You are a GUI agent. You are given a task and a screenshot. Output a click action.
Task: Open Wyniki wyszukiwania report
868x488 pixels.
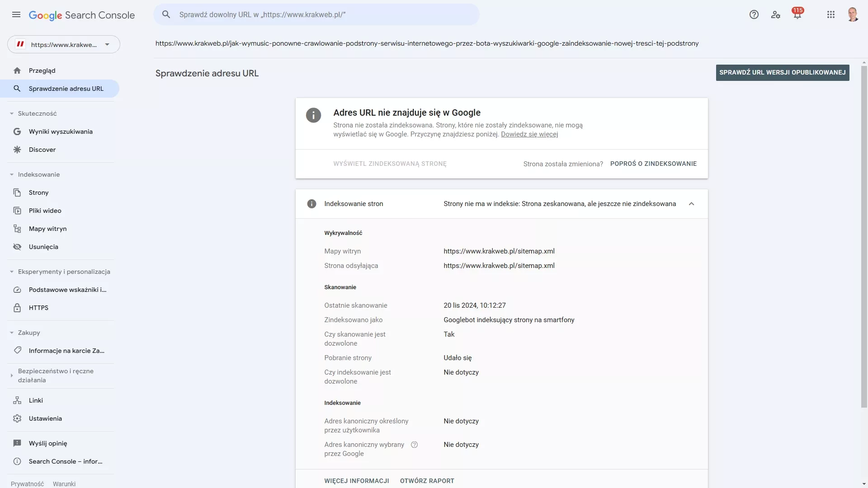[60, 131]
